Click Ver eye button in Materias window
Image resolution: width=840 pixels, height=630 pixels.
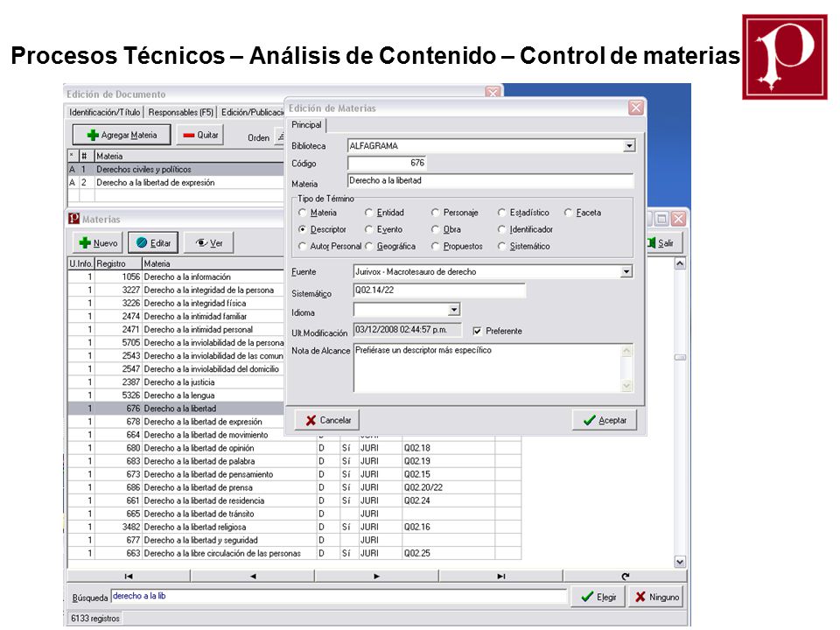[x=209, y=242]
